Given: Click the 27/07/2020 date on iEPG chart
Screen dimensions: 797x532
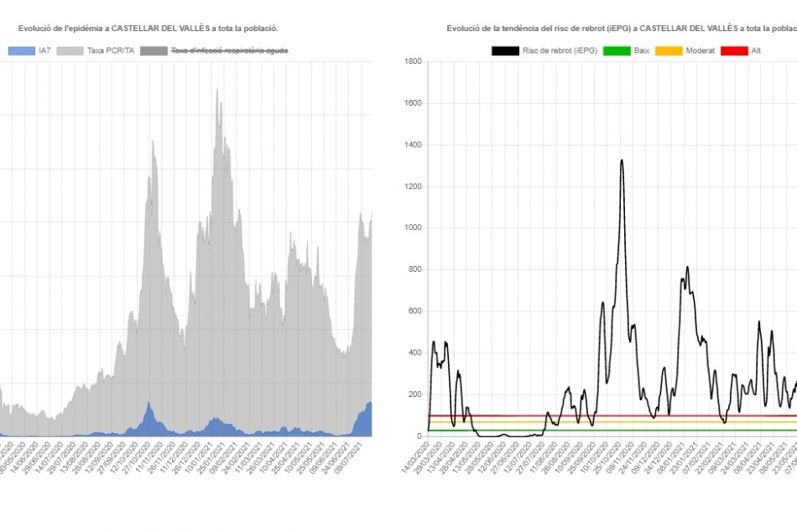Looking at the screenshot, I should (x=530, y=456).
